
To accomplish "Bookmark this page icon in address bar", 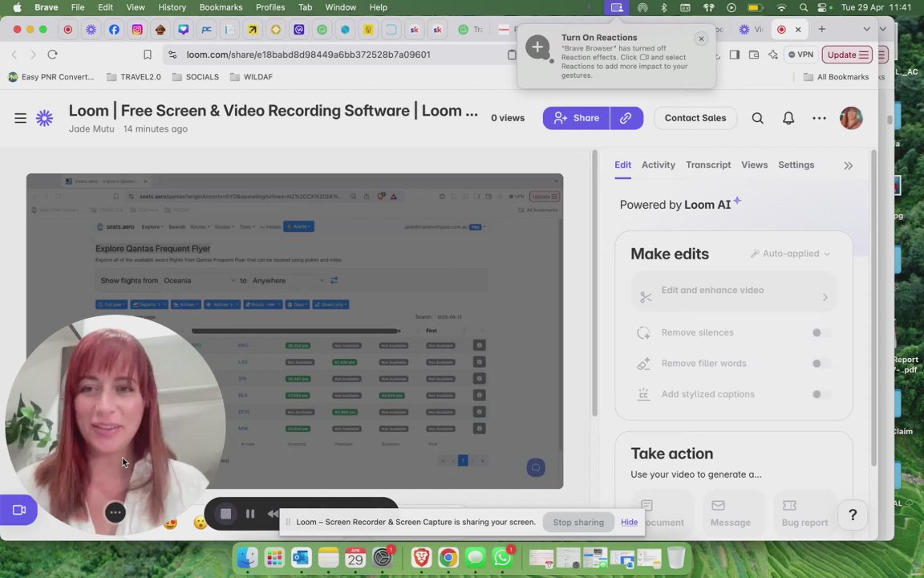I will click(148, 55).
